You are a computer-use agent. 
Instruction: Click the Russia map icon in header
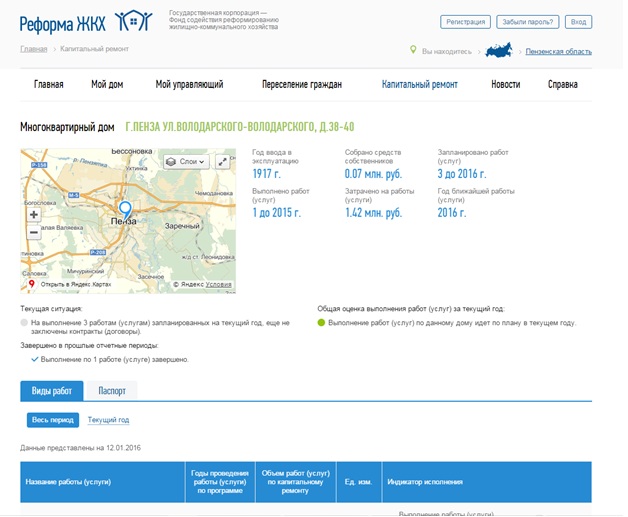[x=500, y=49]
